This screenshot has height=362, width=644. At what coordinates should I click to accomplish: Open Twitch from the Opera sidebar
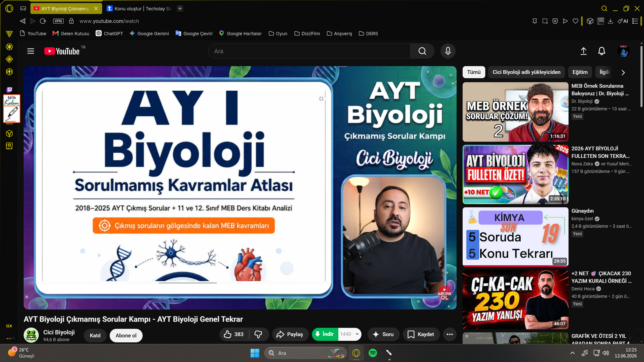[9, 90]
